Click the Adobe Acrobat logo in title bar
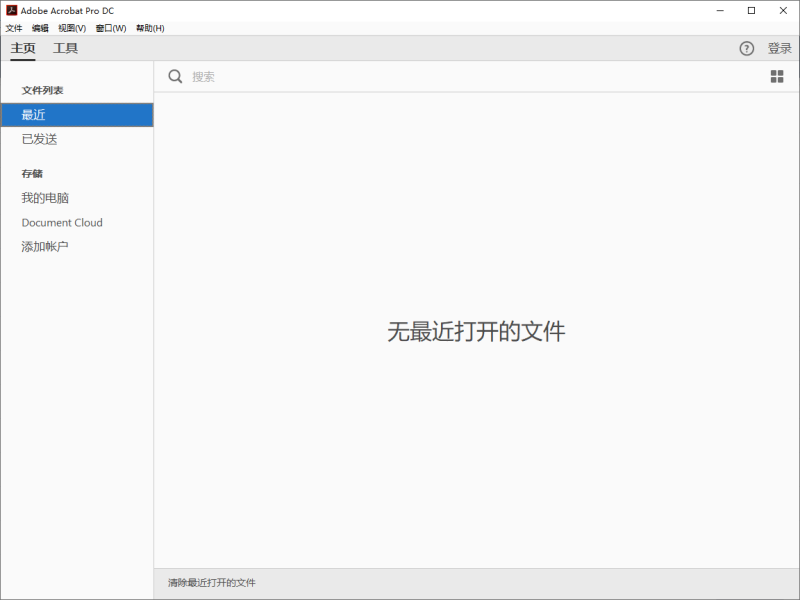The image size is (800, 600). coord(10,10)
